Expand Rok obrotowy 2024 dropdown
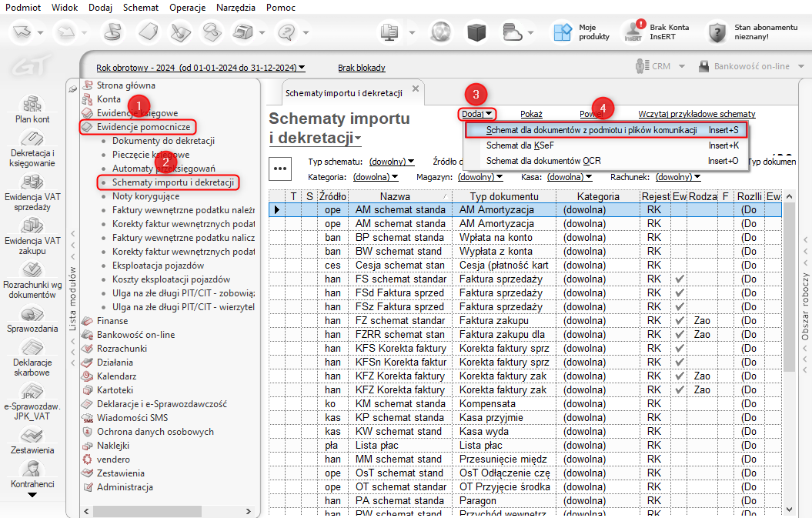Image resolution: width=812 pixels, height=518 pixels. point(201,68)
